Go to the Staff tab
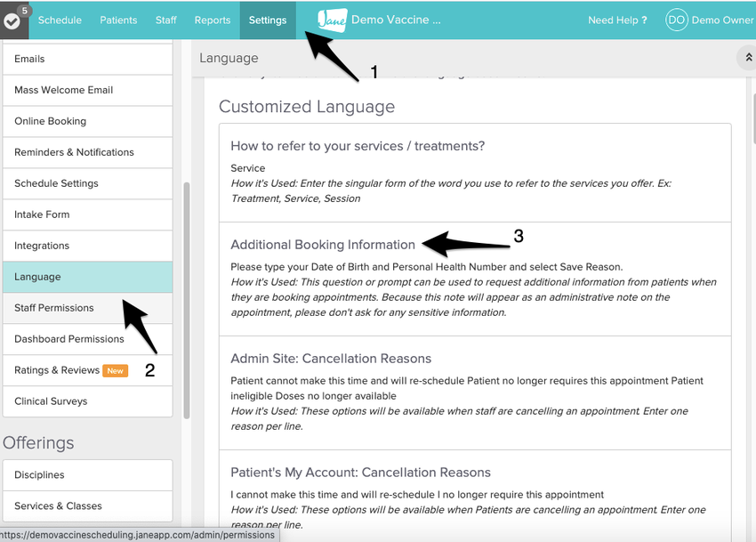756x542 pixels. point(166,20)
